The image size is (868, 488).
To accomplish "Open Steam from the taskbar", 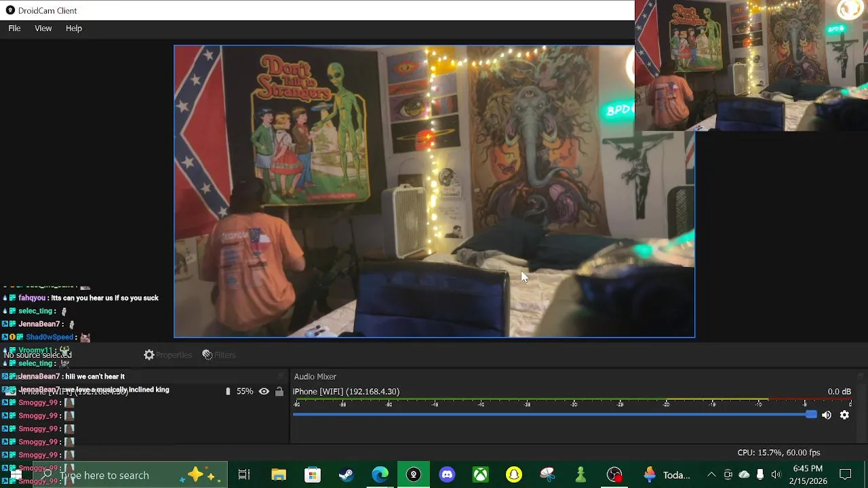I will [346, 475].
